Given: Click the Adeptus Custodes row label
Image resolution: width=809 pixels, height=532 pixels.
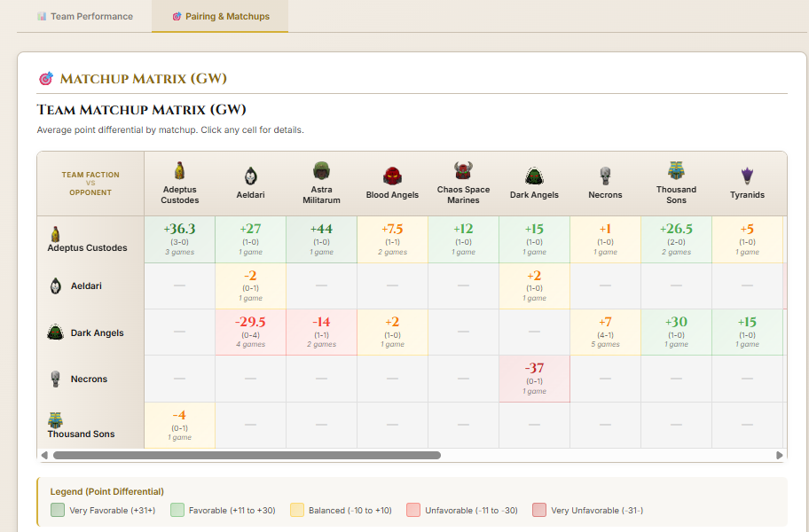Looking at the screenshot, I should (x=87, y=248).
